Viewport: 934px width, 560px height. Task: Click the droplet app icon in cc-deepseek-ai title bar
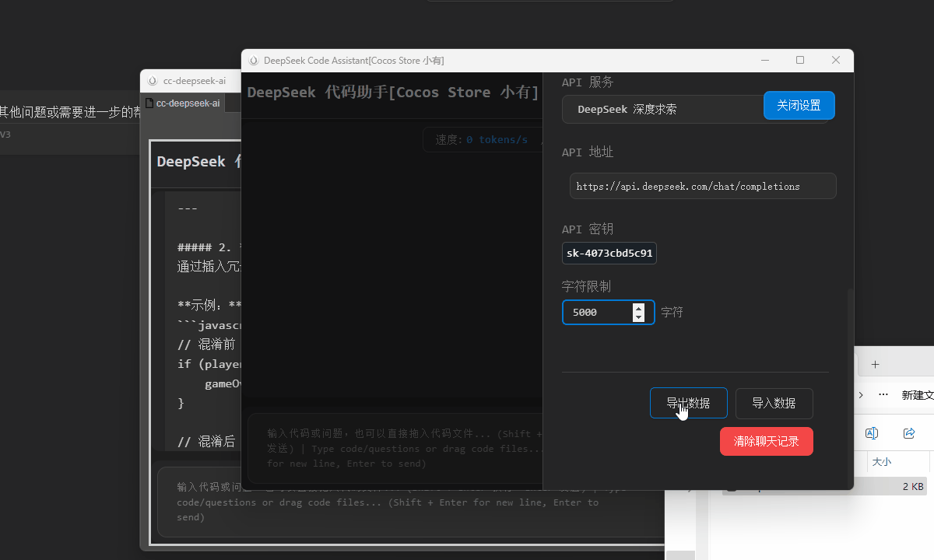click(152, 81)
